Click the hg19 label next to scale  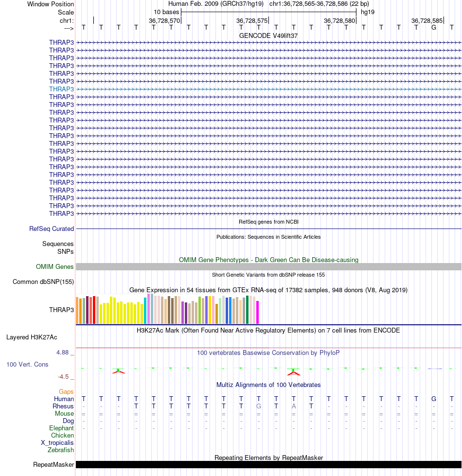click(368, 12)
